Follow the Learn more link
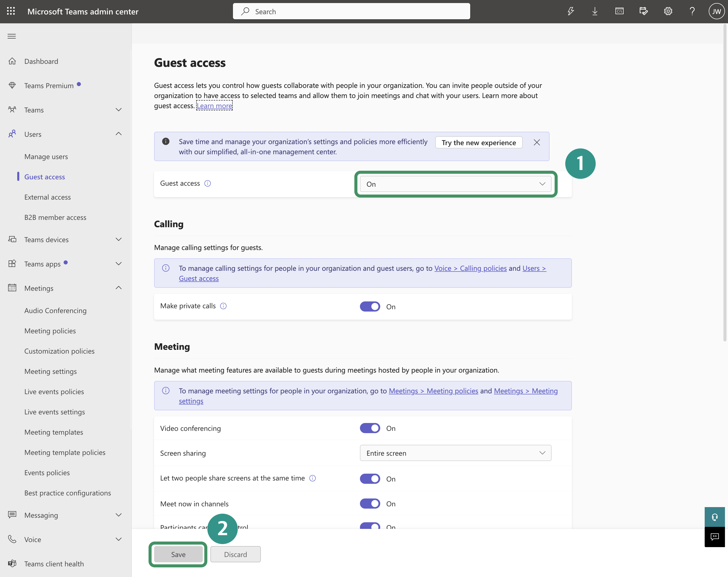The height and width of the screenshot is (577, 728). [x=214, y=106]
